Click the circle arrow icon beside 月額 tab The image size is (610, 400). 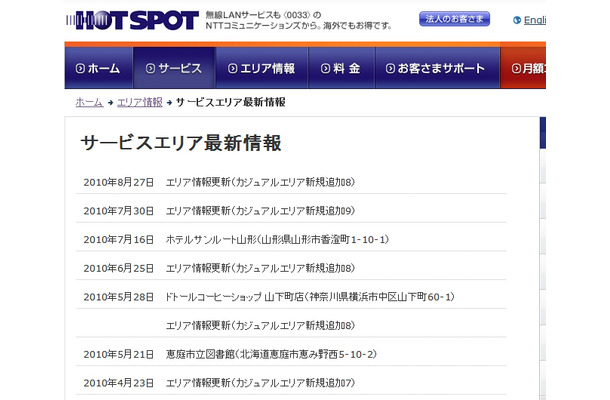click(x=516, y=68)
